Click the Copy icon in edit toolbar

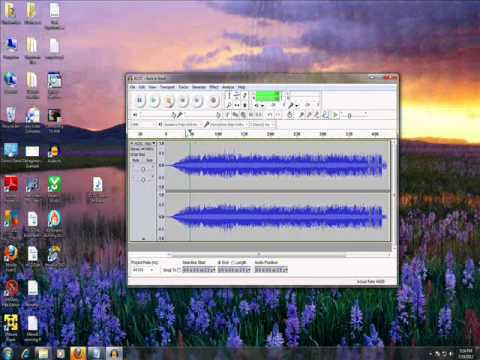coord(235,115)
